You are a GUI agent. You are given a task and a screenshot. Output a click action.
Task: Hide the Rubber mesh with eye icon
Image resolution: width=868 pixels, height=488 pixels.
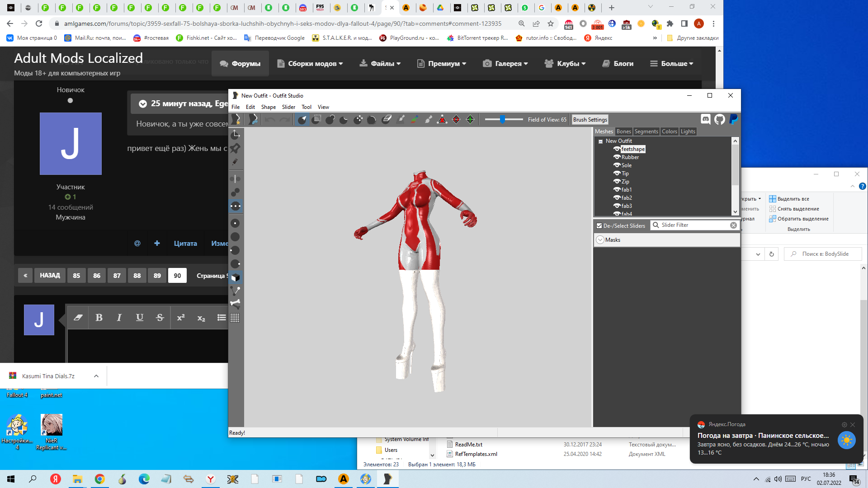pyautogui.click(x=617, y=157)
